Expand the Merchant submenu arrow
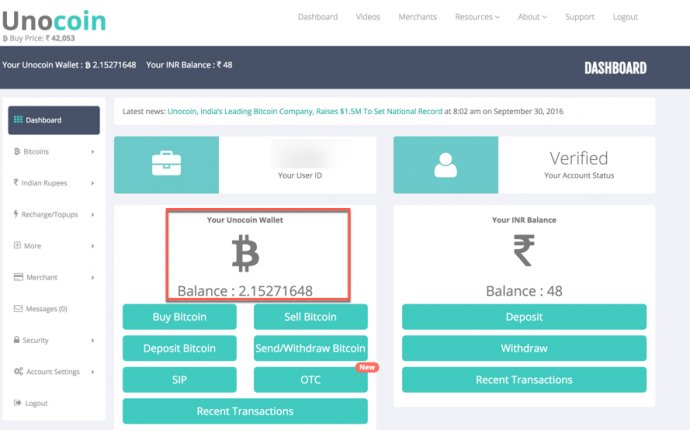The width and height of the screenshot is (690, 430). (93, 278)
